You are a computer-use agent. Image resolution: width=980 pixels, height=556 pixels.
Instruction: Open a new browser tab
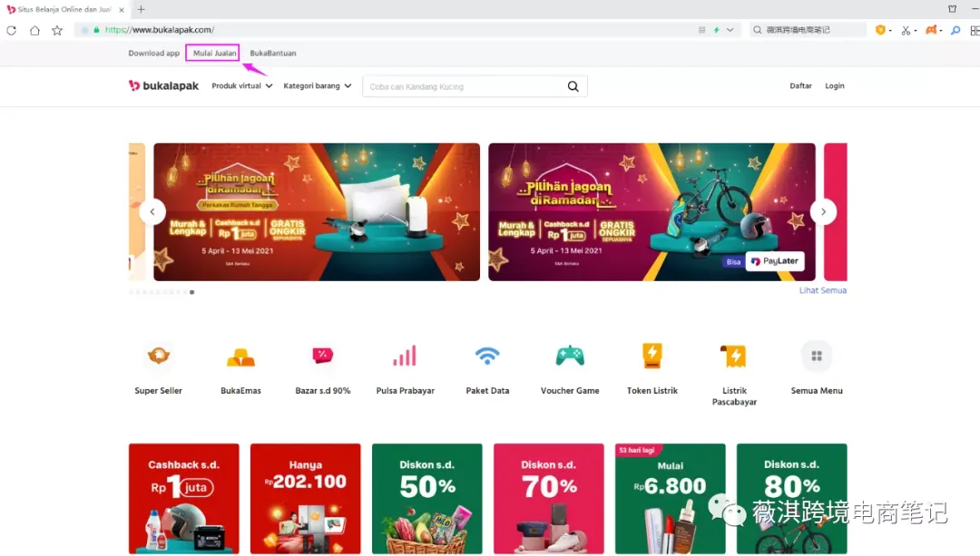pos(142,9)
